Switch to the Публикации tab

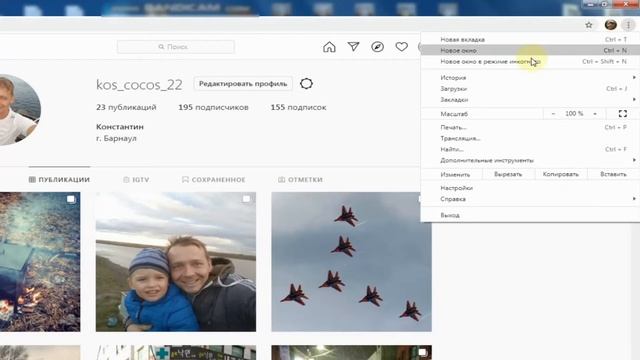pos(59,180)
